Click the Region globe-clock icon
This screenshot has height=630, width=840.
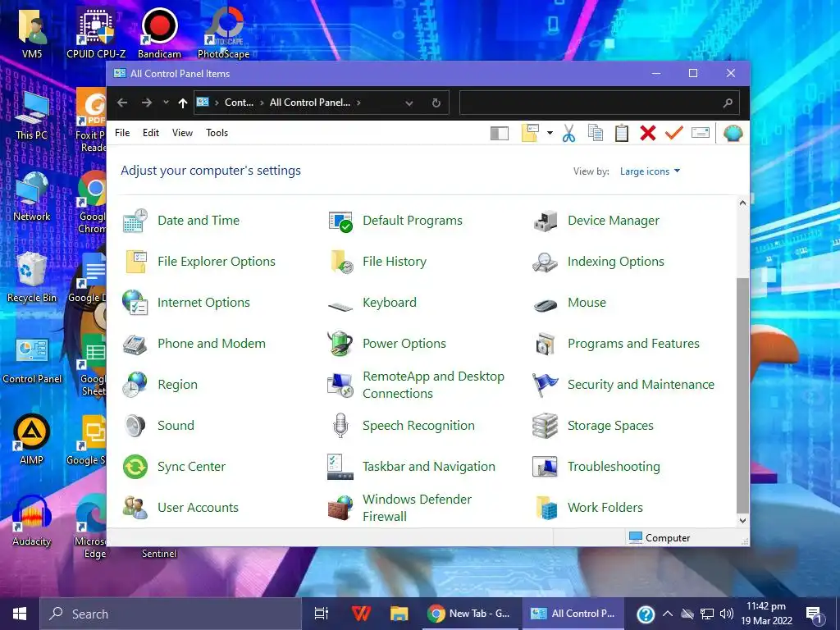point(135,385)
